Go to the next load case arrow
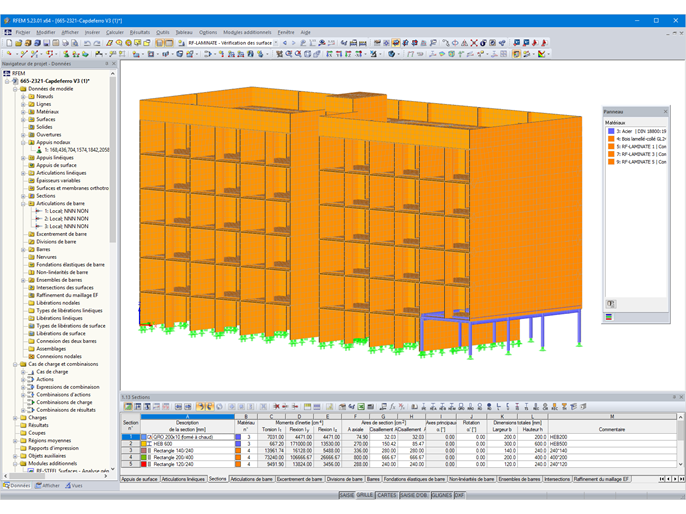The height and width of the screenshot is (514, 686). click(x=294, y=43)
